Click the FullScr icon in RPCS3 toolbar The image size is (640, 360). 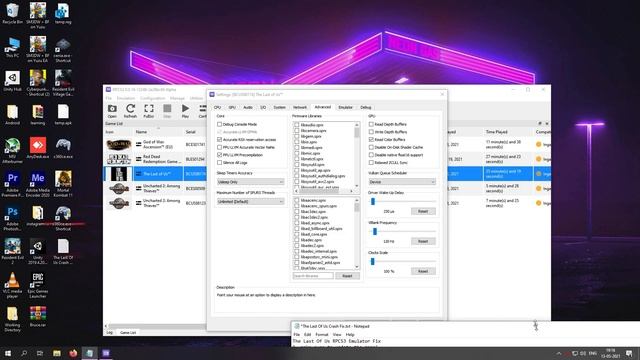(149, 111)
